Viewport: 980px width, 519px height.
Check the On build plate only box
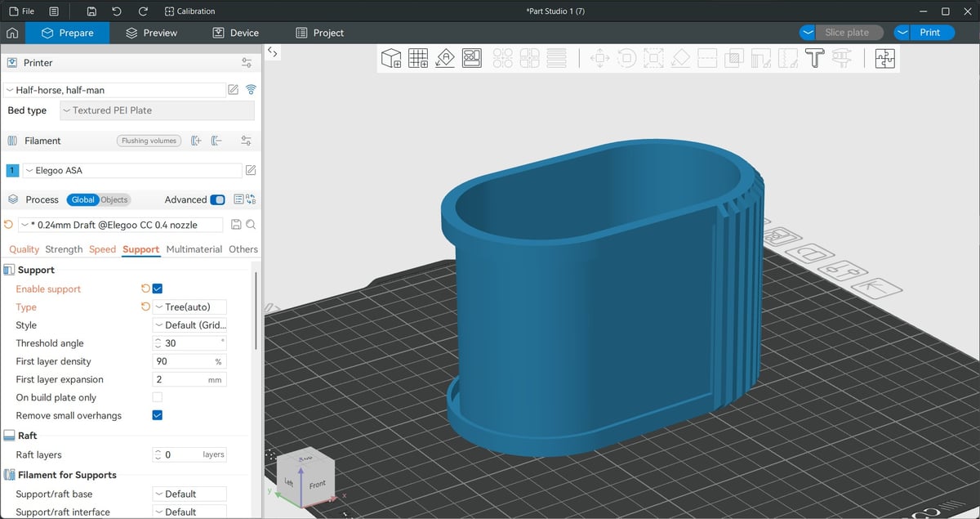(158, 397)
